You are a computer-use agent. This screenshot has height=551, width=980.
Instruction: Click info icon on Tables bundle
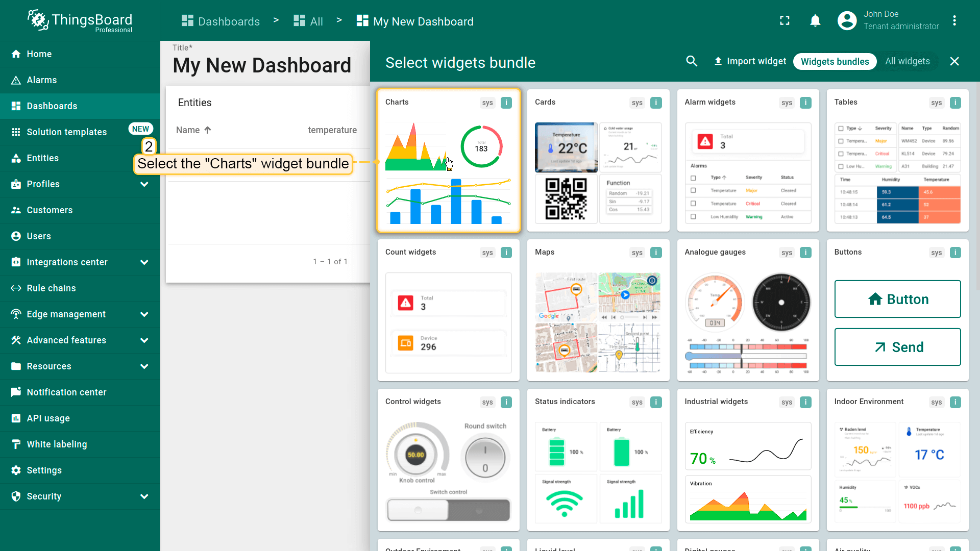[955, 103]
